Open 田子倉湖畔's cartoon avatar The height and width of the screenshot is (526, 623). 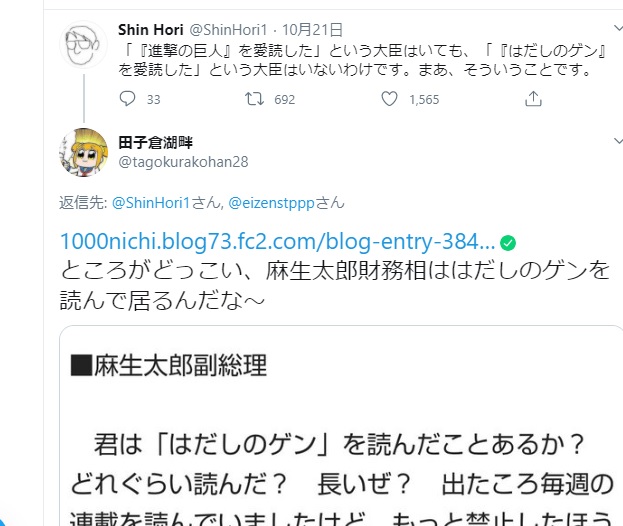(x=83, y=152)
